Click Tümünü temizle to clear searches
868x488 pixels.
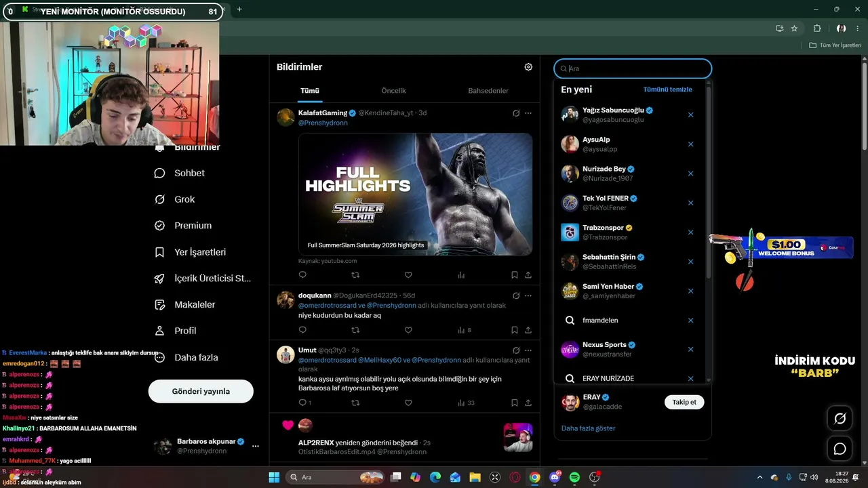pyautogui.click(x=668, y=89)
